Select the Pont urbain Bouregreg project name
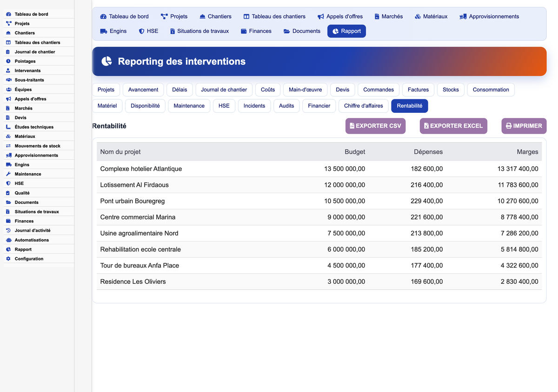Image resolution: width=558 pixels, height=392 pixels. point(133,201)
